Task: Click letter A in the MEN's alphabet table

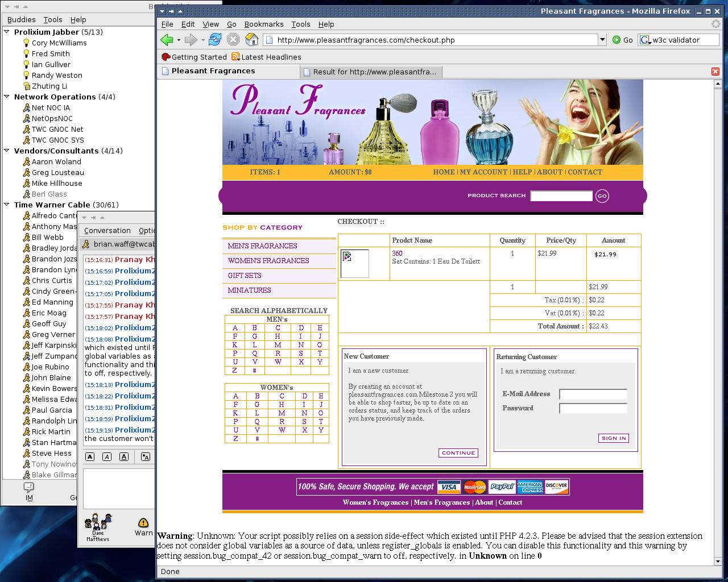Action: [235, 328]
